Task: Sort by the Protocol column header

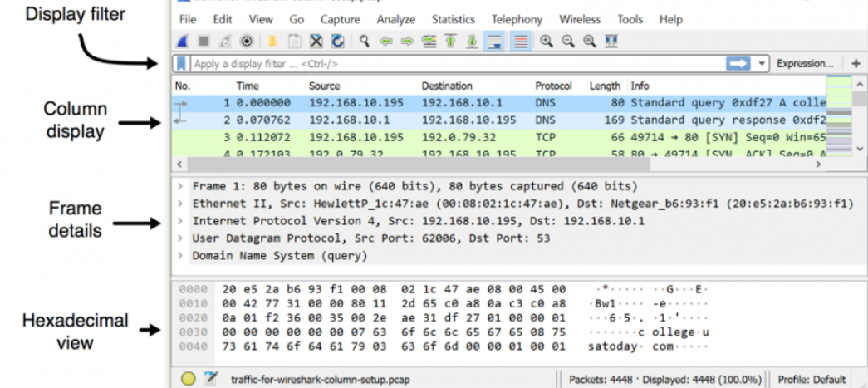Action: [558, 86]
